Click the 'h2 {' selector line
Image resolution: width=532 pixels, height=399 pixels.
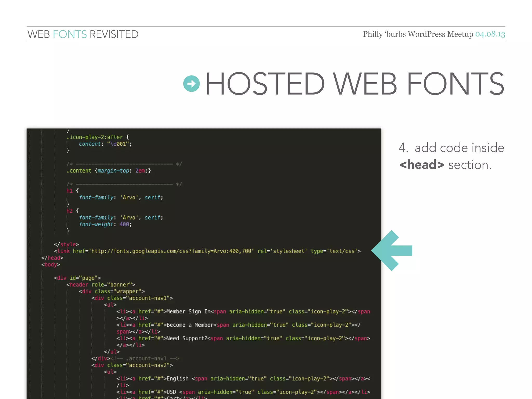click(x=72, y=211)
